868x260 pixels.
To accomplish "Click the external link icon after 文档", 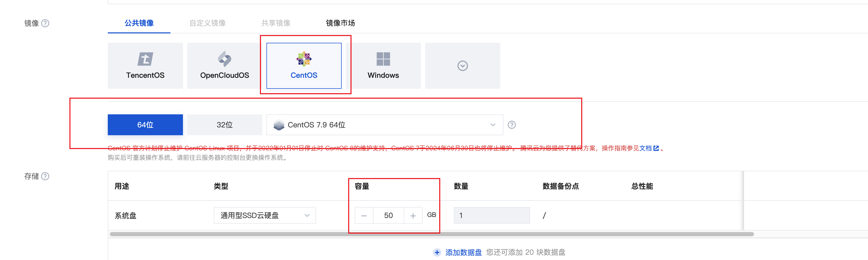I will click(656, 148).
